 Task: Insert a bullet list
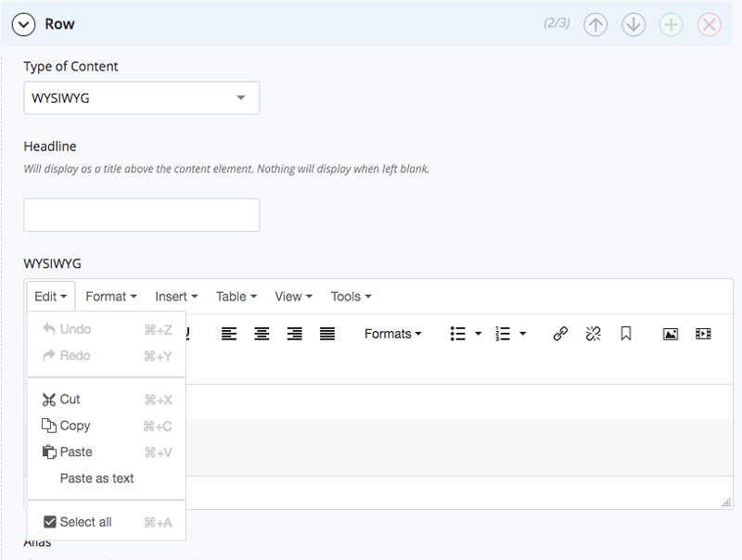pyautogui.click(x=457, y=334)
